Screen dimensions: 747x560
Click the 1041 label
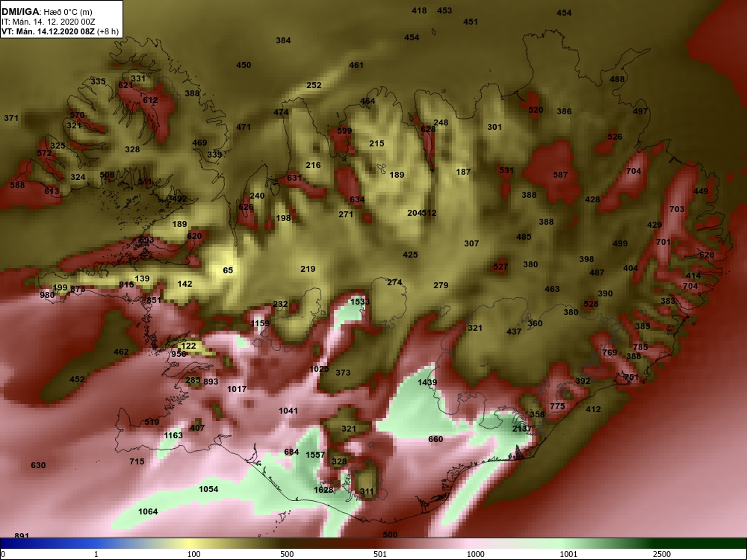(288, 411)
